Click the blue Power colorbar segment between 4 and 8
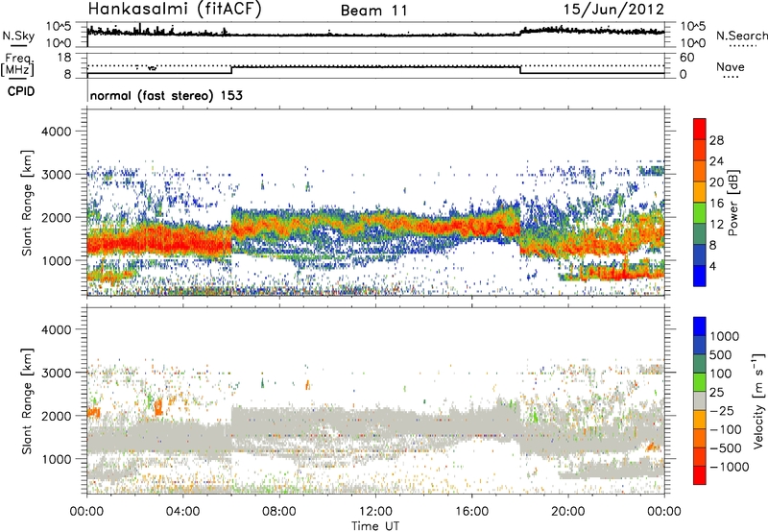 [700, 255]
